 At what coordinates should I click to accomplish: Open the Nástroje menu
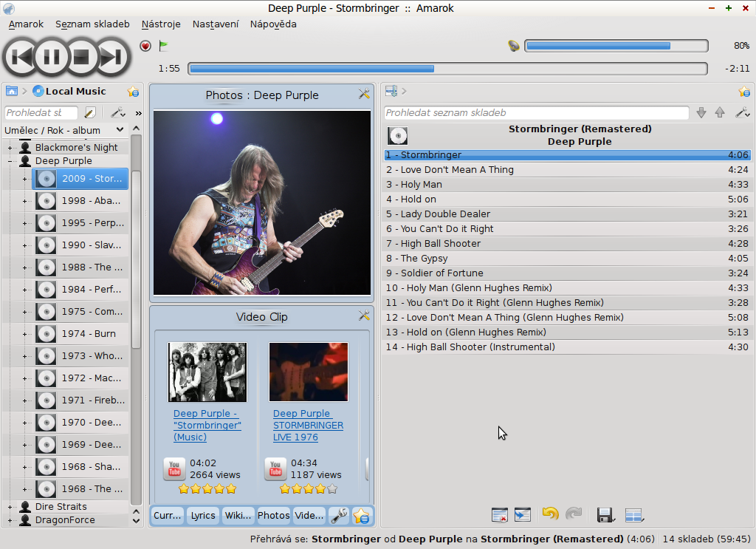point(161,24)
